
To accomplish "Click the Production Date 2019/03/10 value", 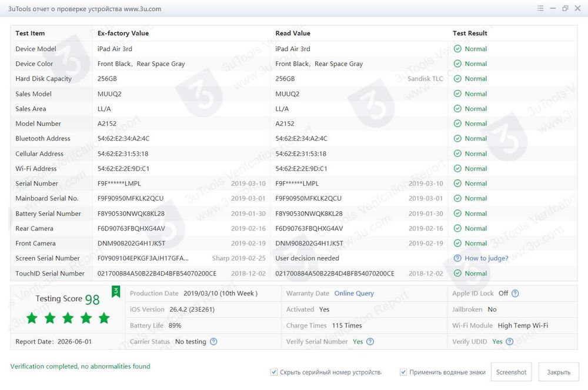I will 220,294.
